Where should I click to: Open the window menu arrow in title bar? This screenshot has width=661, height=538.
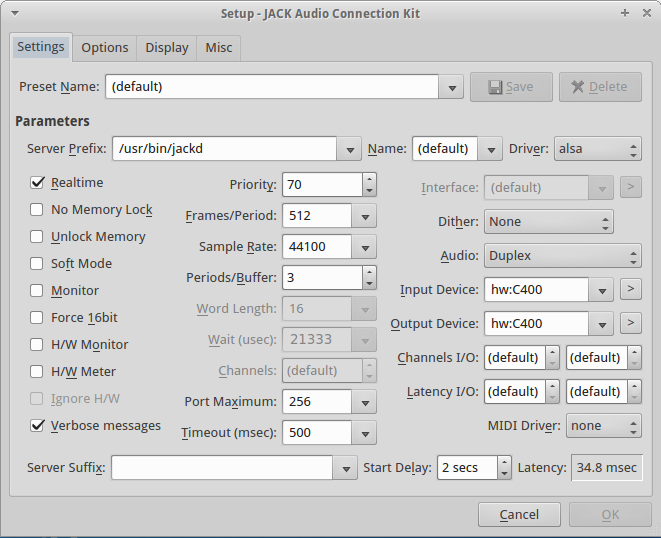pos(15,13)
